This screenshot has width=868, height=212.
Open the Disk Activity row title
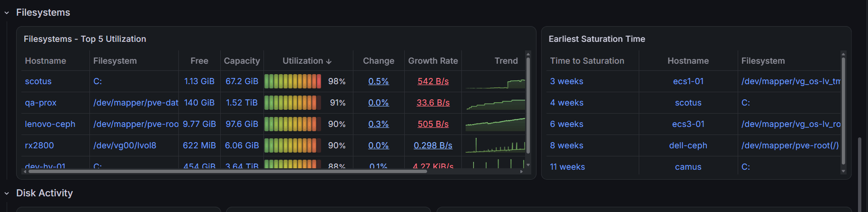[44, 193]
